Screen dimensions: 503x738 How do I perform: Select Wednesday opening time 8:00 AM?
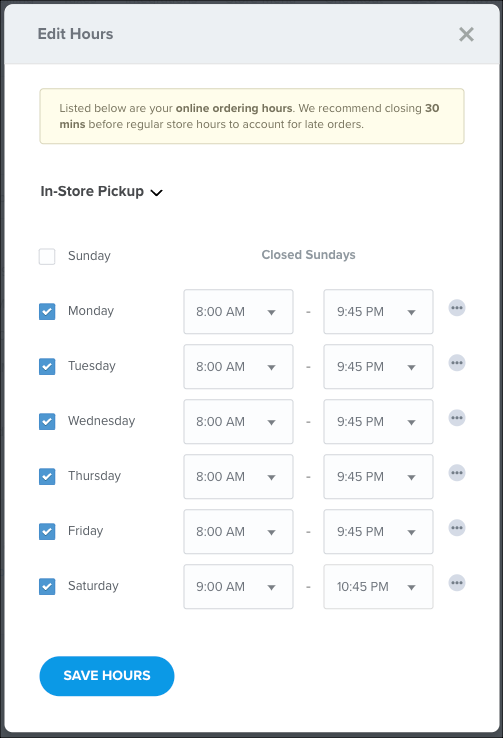coord(238,422)
